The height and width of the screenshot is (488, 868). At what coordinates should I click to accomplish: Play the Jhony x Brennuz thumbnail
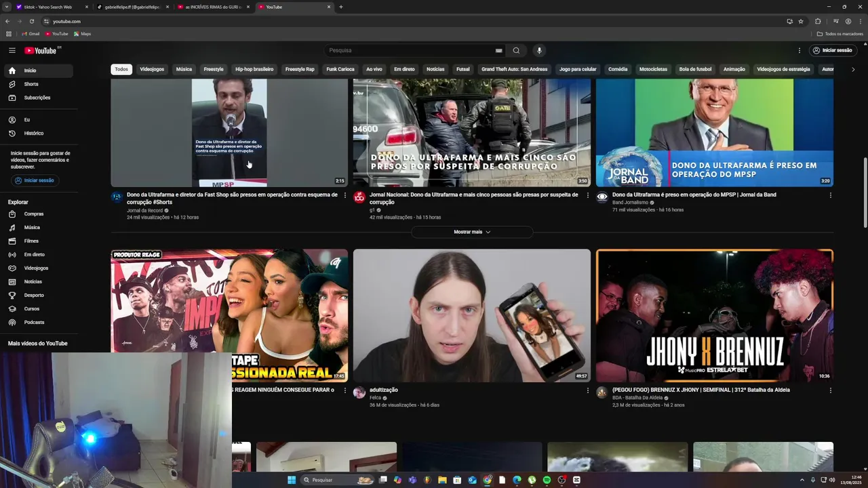(715, 315)
